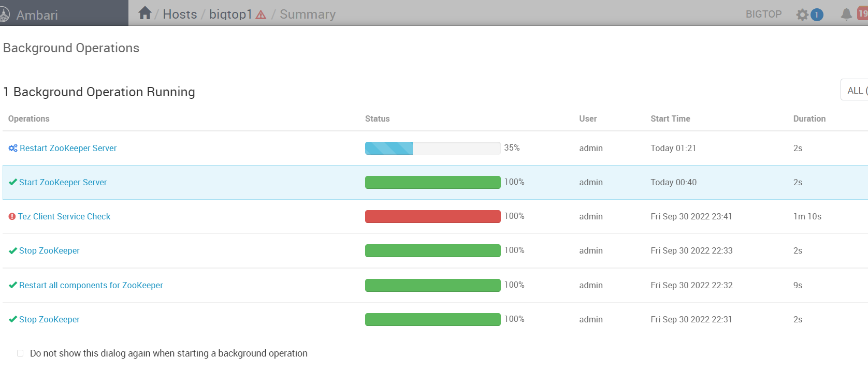
Task: Select Summary in the breadcrumb
Action: pos(308,14)
